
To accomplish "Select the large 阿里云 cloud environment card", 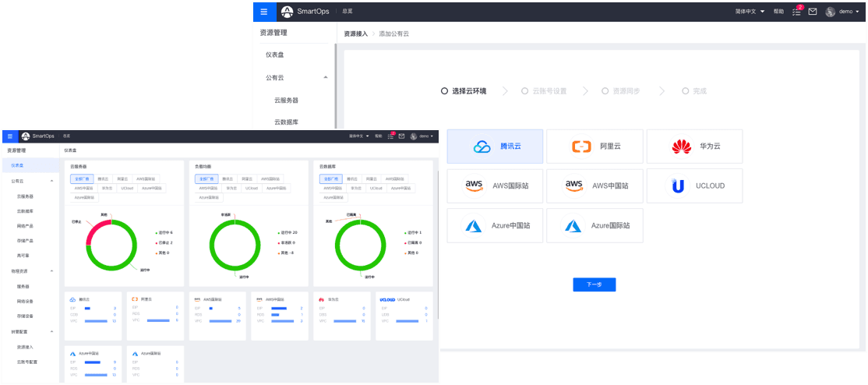I will click(595, 147).
